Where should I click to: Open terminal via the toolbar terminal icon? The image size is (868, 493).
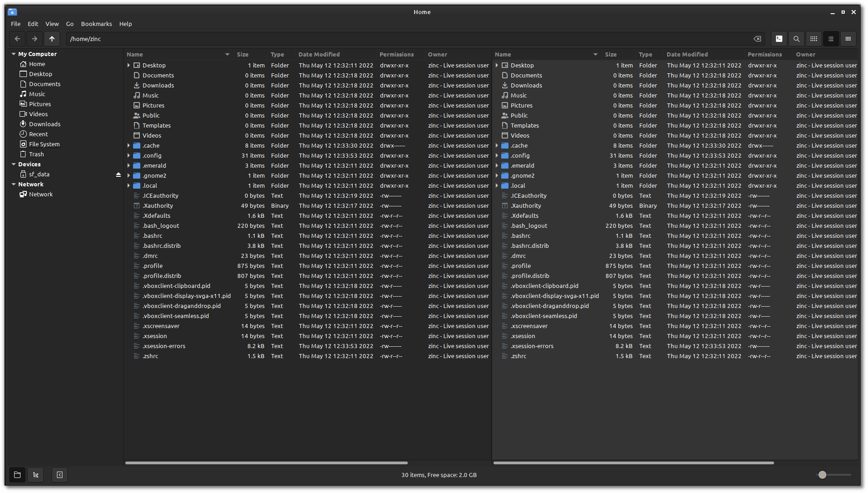(x=779, y=39)
